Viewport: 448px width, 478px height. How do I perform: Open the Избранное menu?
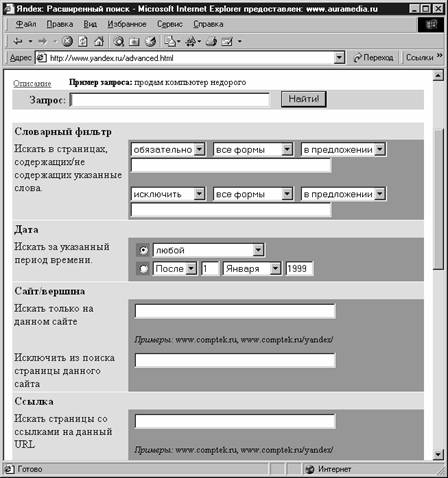(x=127, y=24)
